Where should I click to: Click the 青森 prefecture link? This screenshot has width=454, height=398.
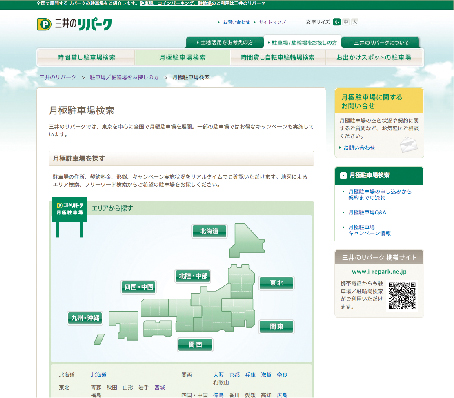96,387
